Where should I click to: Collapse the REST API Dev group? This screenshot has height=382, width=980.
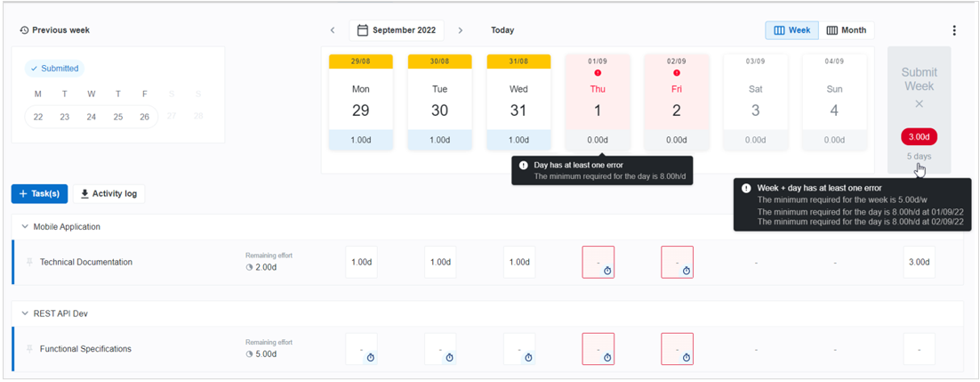[24, 314]
